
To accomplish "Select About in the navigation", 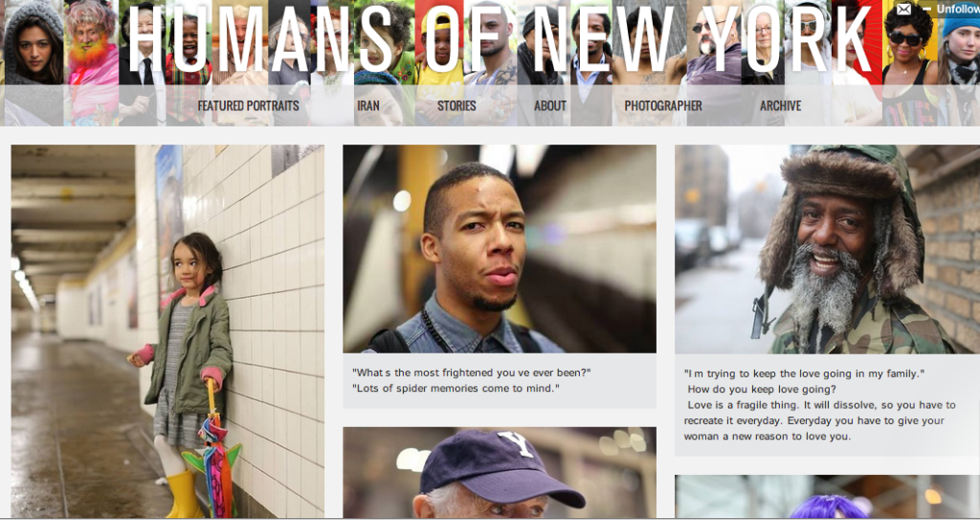I will (x=550, y=105).
